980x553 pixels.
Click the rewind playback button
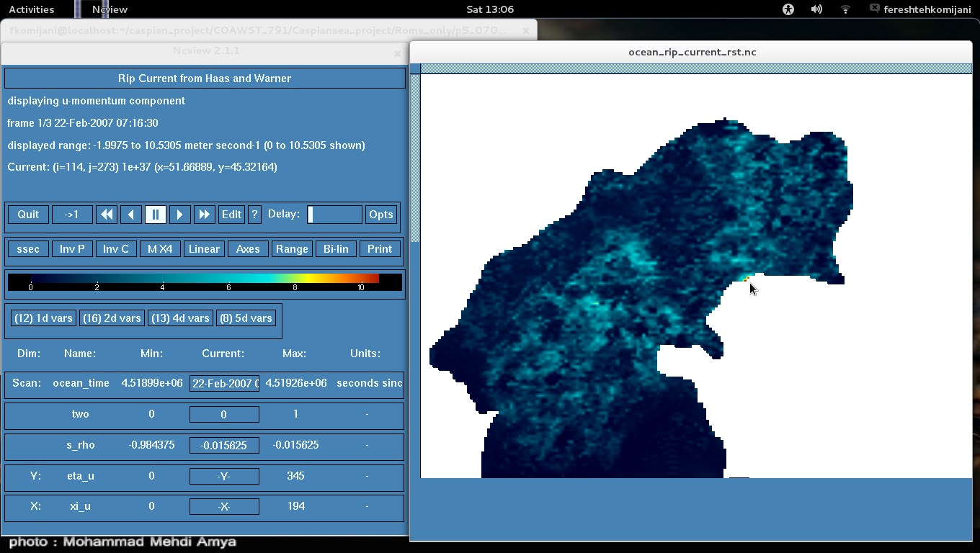tap(107, 215)
